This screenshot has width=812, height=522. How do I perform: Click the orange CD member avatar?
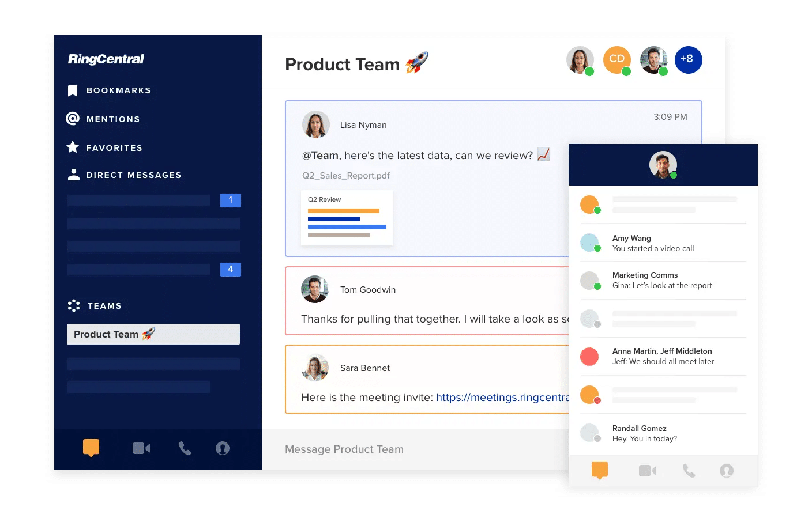click(616, 59)
